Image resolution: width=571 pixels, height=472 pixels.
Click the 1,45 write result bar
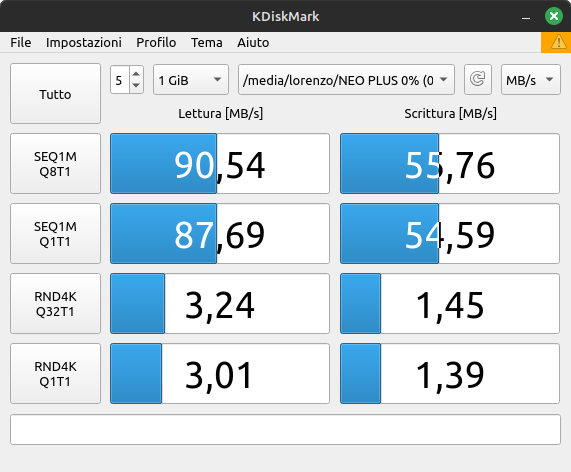pos(450,303)
